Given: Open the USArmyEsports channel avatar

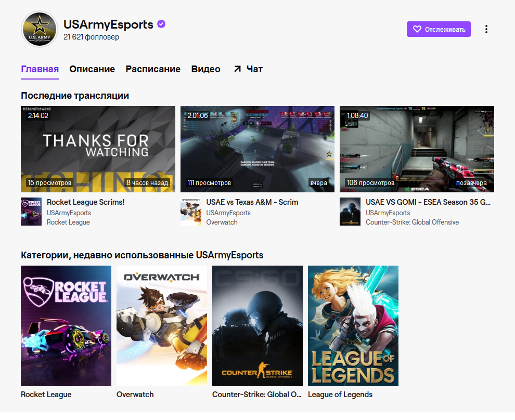Looking at the screenshot, I should click(x=40, y=29).
